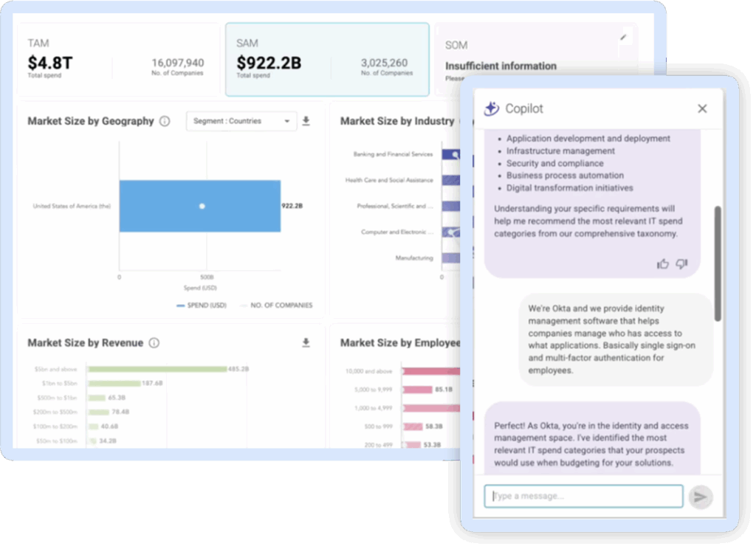The image size is (756, 549).
Task: Click the send message arrow in Copilot
Action: (x=700, y=497)
